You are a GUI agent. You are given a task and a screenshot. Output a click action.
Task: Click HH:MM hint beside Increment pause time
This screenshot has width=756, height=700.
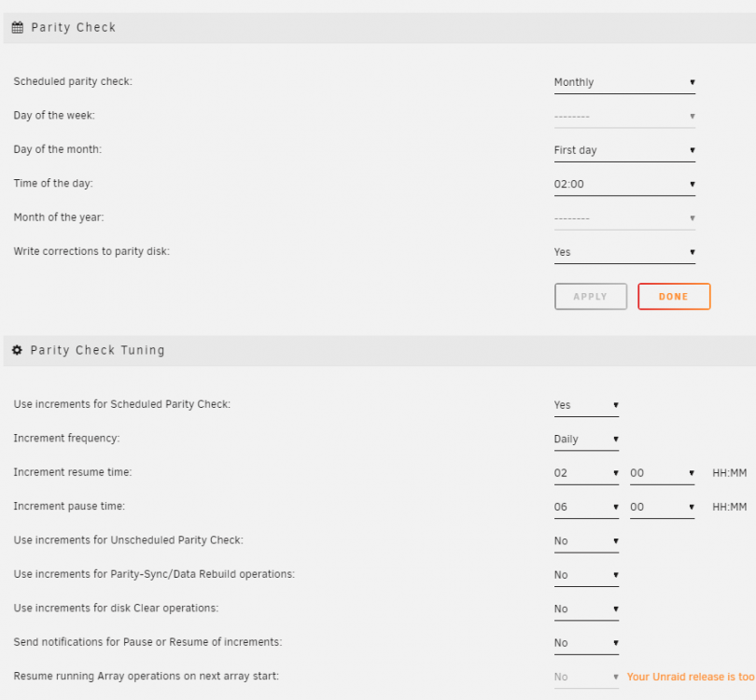(730, 507)
